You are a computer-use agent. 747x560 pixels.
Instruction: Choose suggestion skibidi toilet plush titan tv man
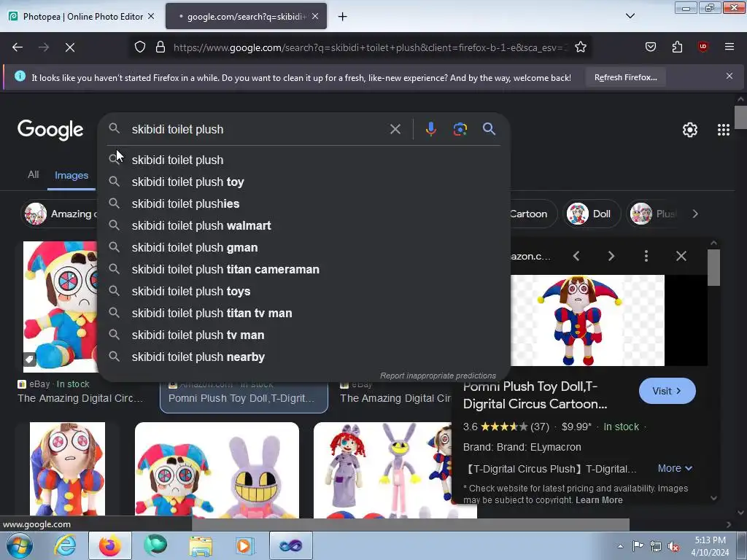point(303,314)
